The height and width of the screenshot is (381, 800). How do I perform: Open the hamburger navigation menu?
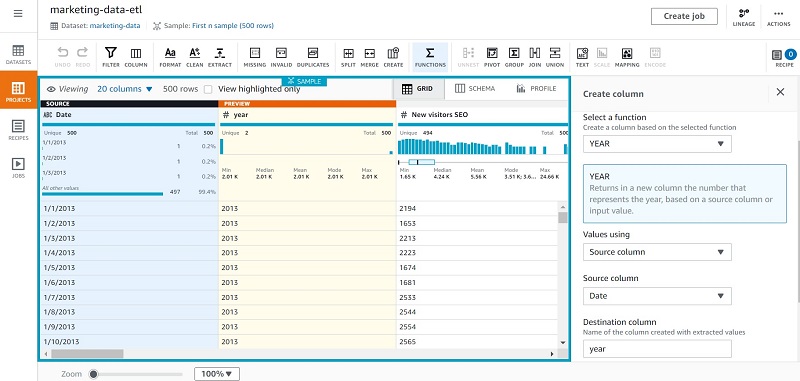(18, 14)
